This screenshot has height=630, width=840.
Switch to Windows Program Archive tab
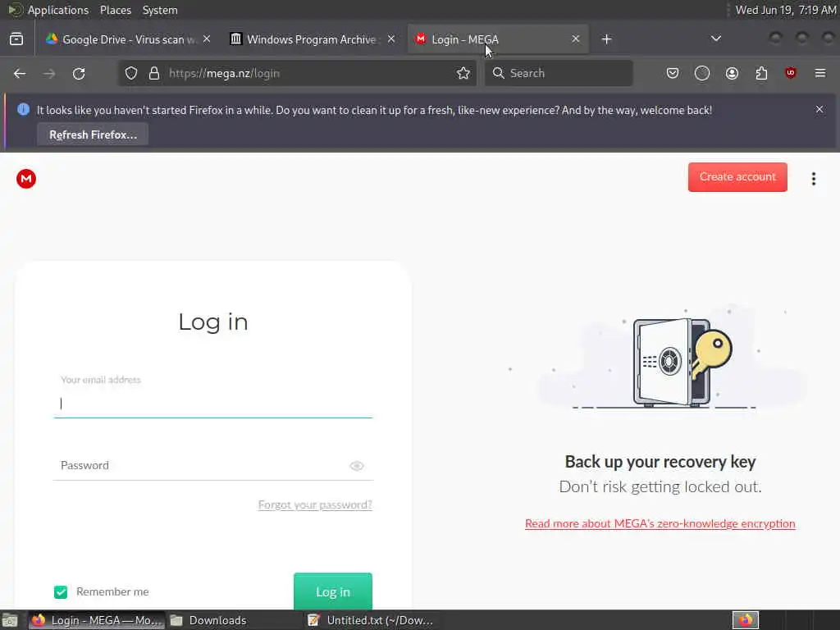click(313, 39)
